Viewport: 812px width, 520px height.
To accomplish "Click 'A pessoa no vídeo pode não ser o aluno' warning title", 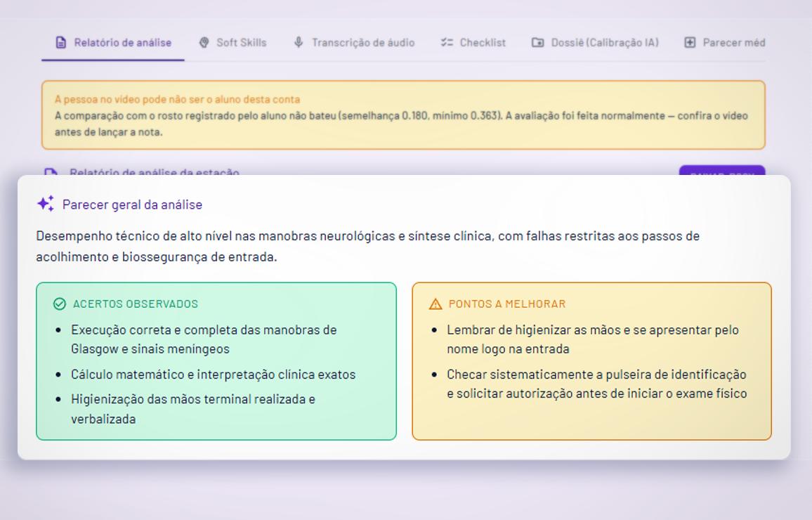I will tap(177, 99).
